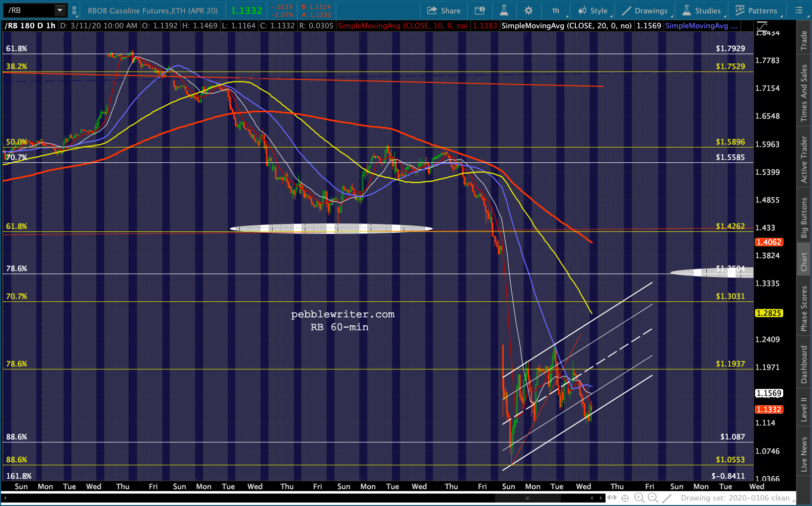Click the $1.1937 Fibonacci level label
The image size is (812, 506).
(730, 363)
